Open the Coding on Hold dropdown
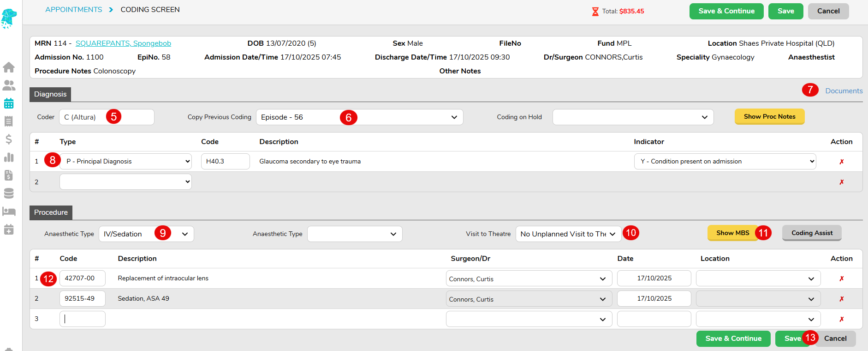This screenshot has width=868, height=351. [x=632, y=117]
